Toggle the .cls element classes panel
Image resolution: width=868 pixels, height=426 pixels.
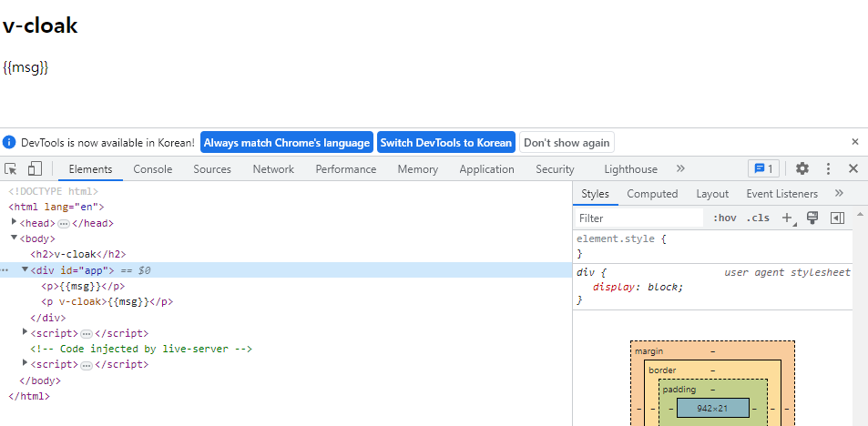[758, 218]
